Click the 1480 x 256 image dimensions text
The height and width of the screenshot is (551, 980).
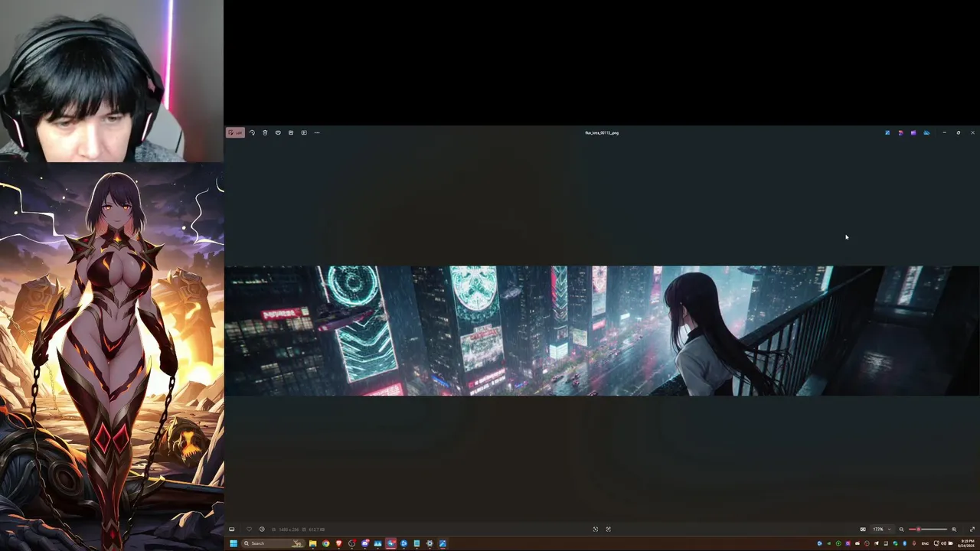(289, 530)
